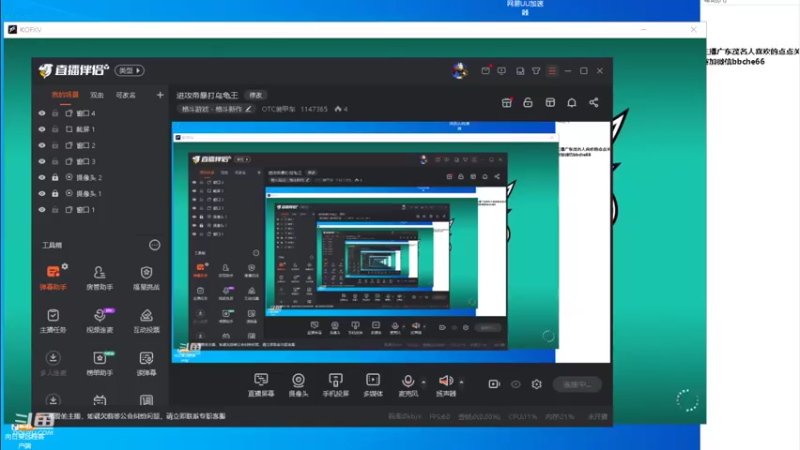Hide the 窗口 1 source
Screen dimensions: 800x450
pos(42,210)
